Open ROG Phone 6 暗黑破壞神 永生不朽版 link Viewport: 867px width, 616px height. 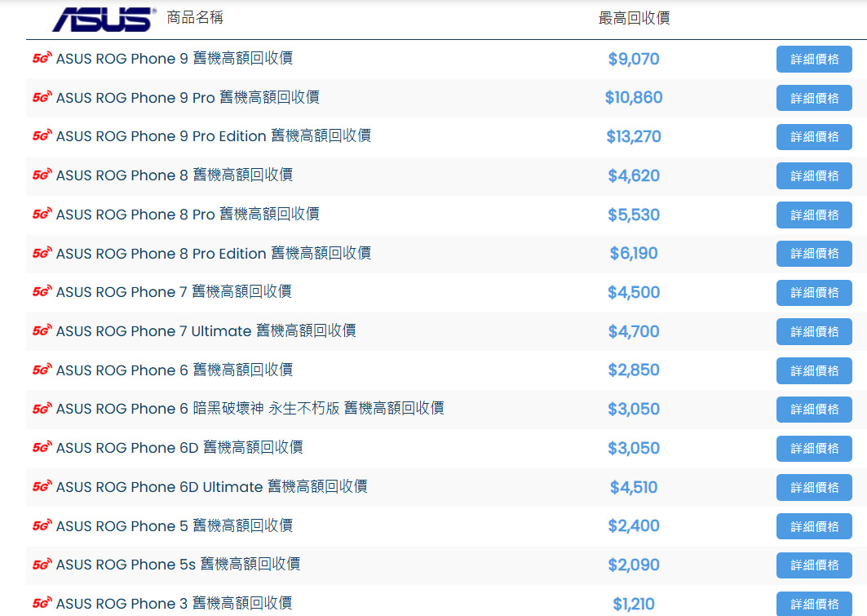point(250,409)
